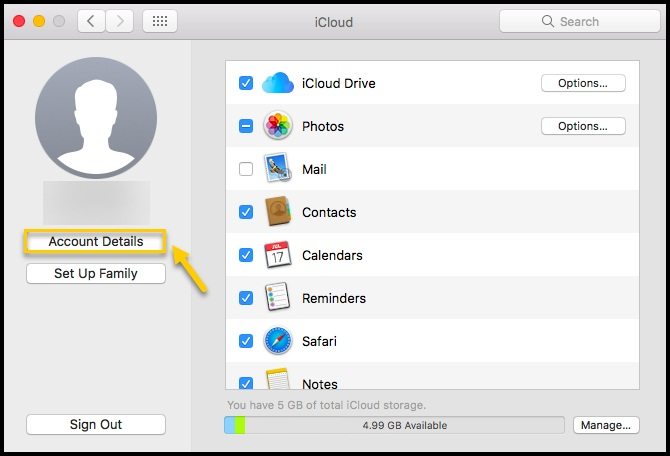Click the green segment of storage bar
The height and width of the screenshot is (456, 670).
point(240,425)
